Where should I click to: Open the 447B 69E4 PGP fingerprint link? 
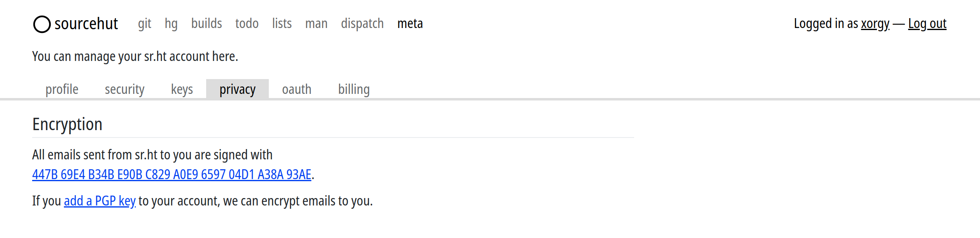[172, 175]
